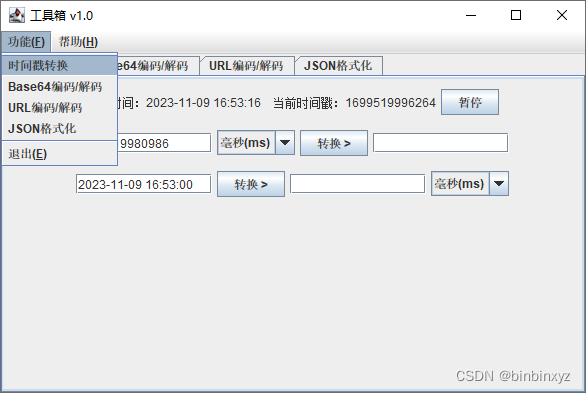586x393 pixels.
Task: Focus the 2023-11-09 16:53:00 date field
Action: pyautogui.click(x=144, y=184)
